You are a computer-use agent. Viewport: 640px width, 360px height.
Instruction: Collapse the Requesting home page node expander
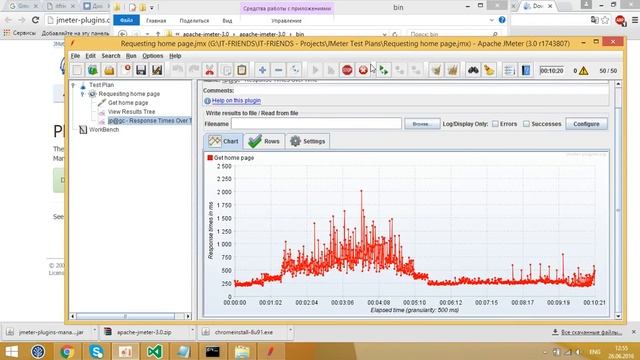click(x=82, y=94)
